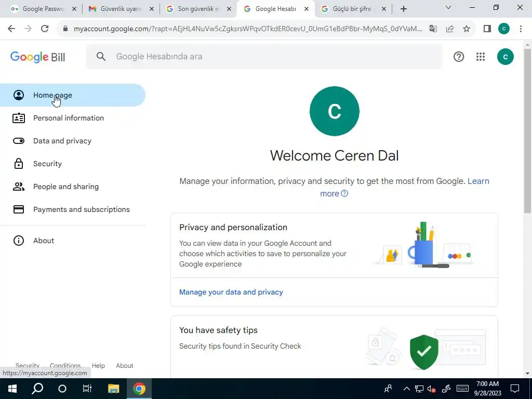Click the Share page icon
Screen dimensions: 532x399
pos(450,29)
